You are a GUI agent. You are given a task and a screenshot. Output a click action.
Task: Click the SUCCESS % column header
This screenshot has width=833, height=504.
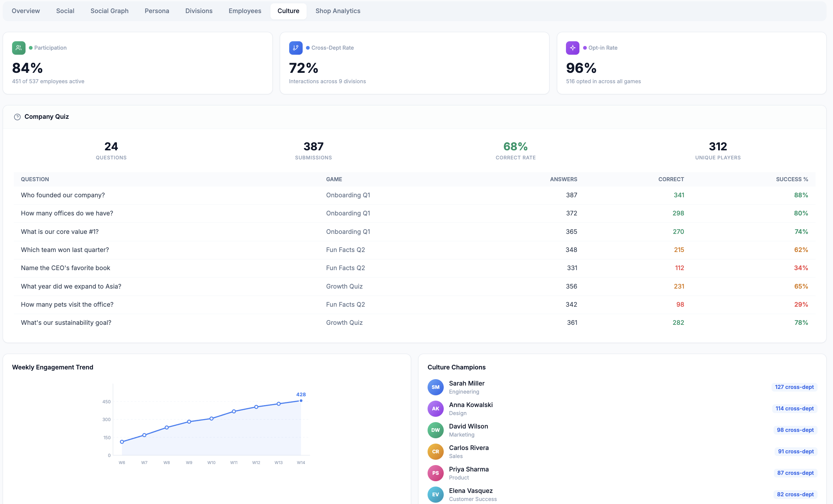(x=792, y=180)
